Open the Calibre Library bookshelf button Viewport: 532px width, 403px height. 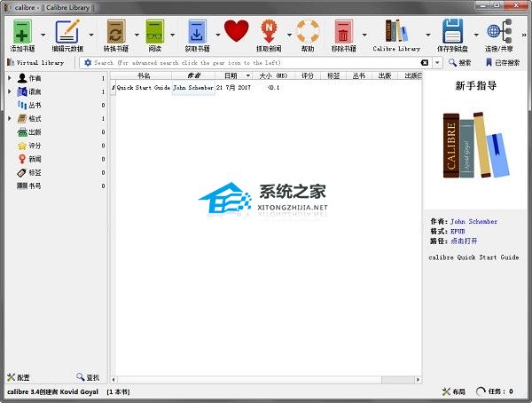point(396,31)
